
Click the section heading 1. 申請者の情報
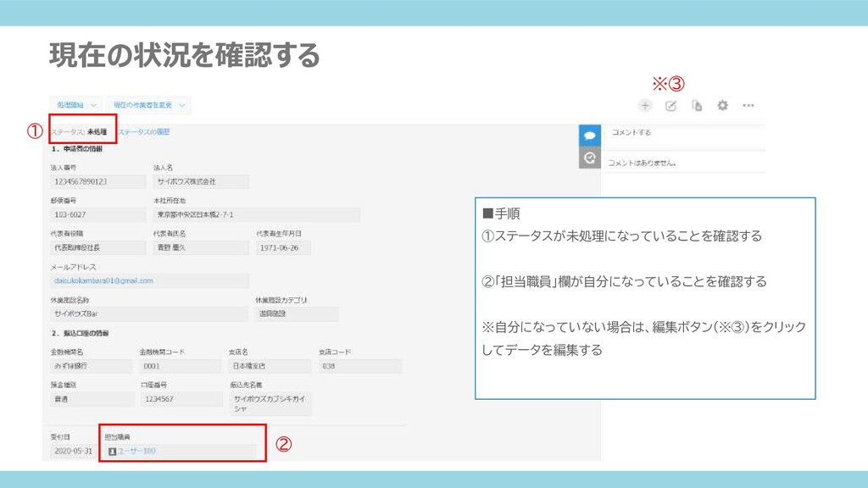77,149
